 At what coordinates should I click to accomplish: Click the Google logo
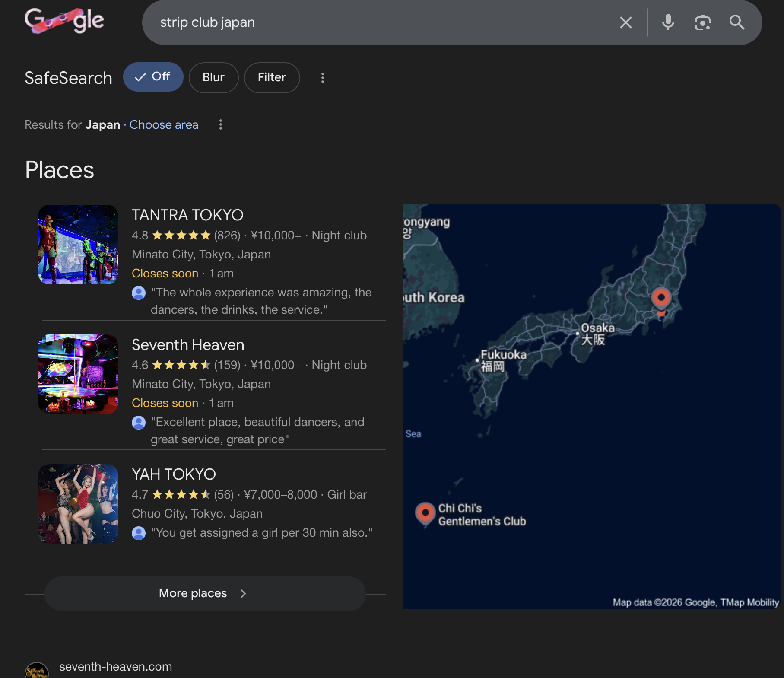coord(64,21)
